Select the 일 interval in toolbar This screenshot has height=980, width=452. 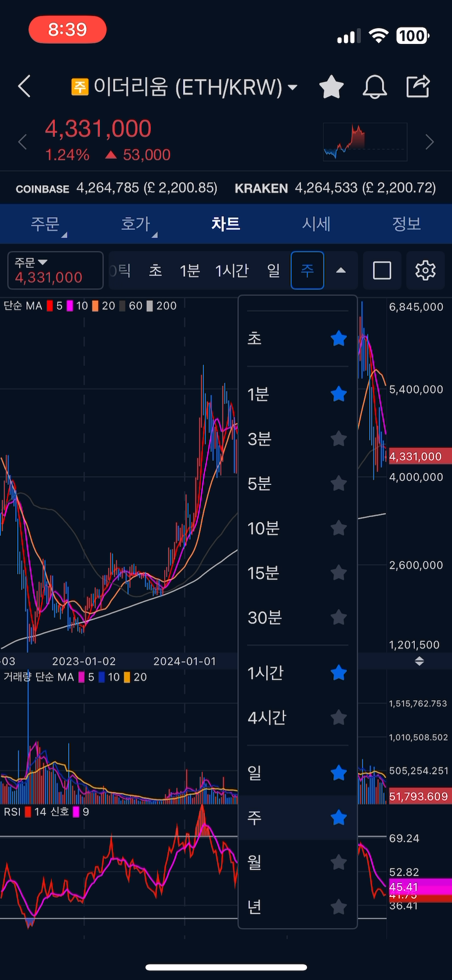pos(273,271)
